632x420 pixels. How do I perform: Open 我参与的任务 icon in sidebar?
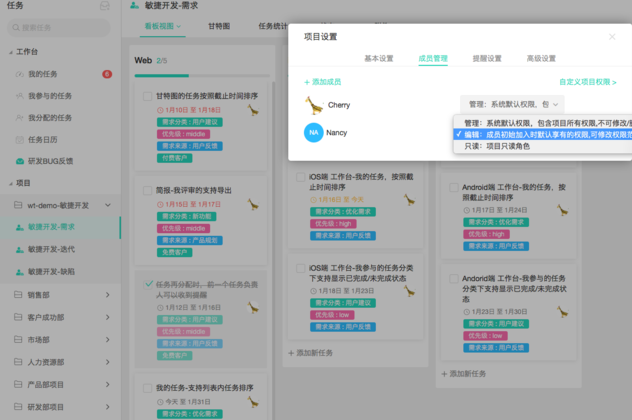point(19,96)
